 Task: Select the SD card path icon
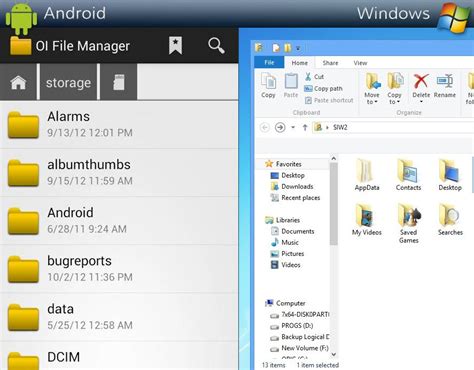pyautogui.click(x=119, y=82)
